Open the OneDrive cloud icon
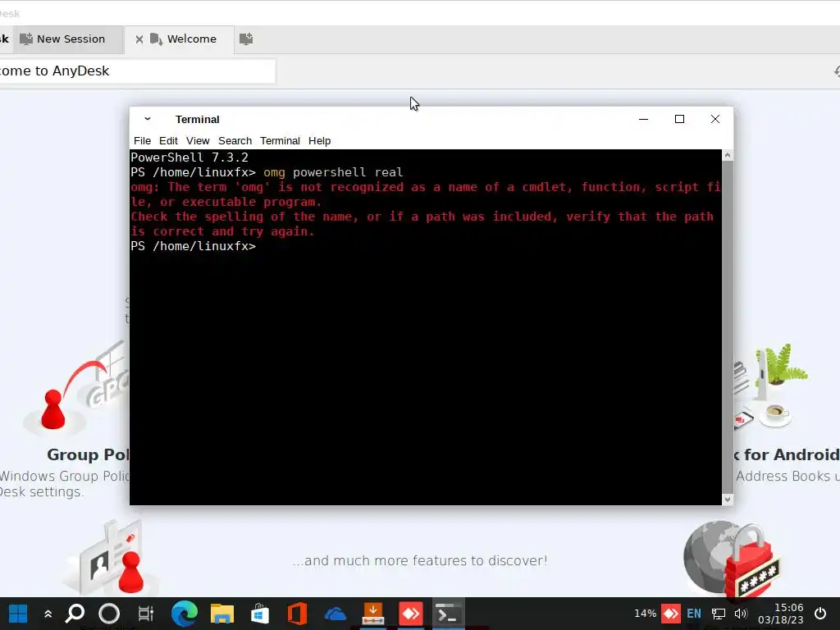This screenshot has height=630, width=840. point(336,614)
